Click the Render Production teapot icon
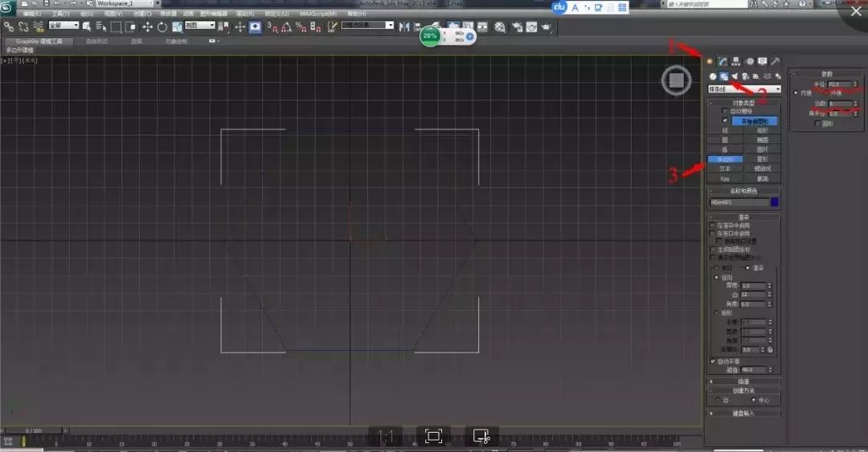Screen dimensions: 868x452 tap(547, 27)
